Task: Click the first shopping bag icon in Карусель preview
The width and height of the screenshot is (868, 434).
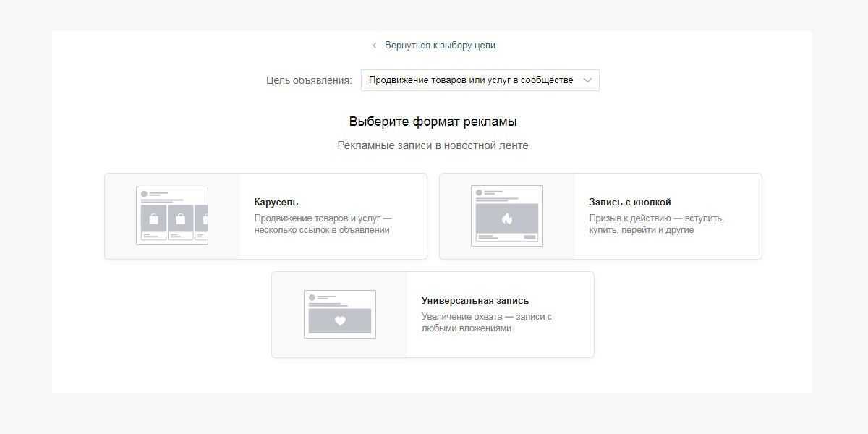Action: (x=153, y=218)
